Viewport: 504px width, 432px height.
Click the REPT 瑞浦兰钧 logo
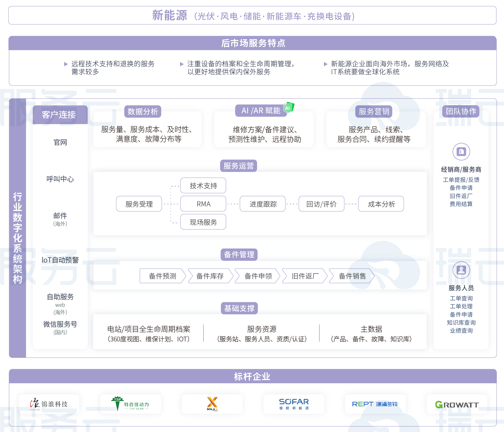coord(375,404)
